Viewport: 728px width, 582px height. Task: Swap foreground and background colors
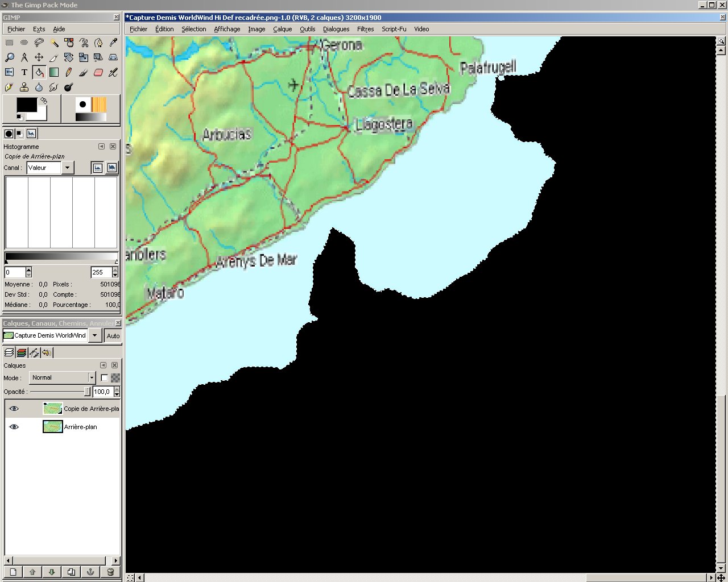tap(43, 101)
